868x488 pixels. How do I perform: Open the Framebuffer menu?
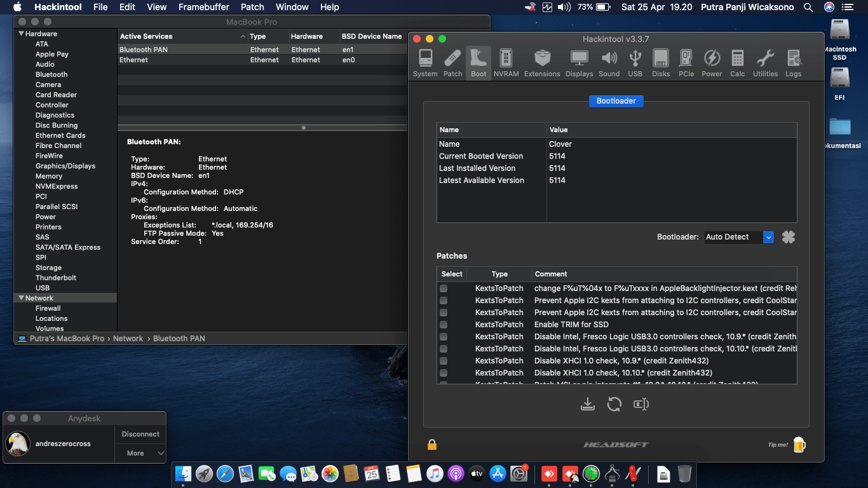[x=203, y=7]
